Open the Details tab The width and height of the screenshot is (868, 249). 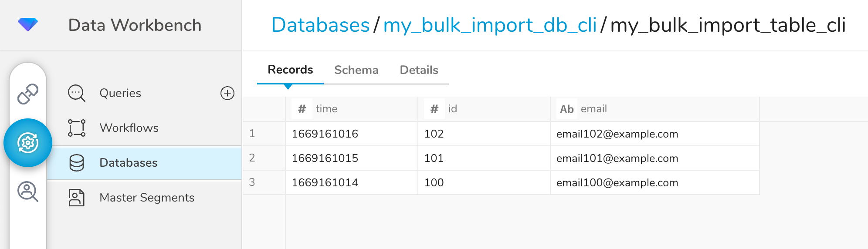point(419,70)
